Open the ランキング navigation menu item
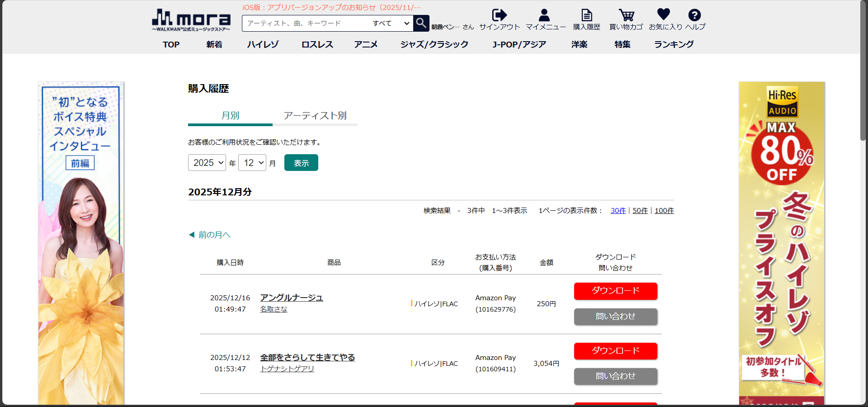Viewport: 868px width, 407px height. click(674, 44)
